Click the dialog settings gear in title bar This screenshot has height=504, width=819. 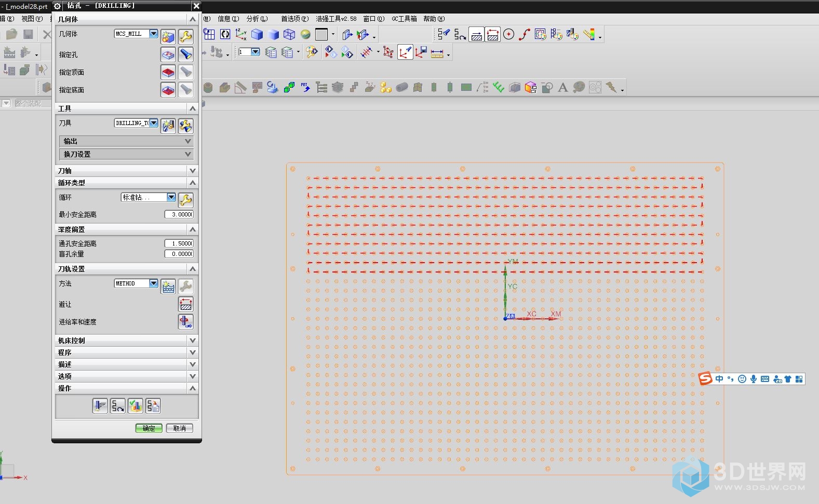[x=58, y=6]
